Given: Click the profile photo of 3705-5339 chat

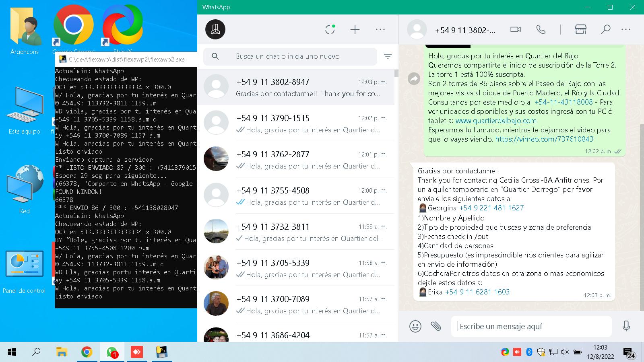Looking at the screenshot, I should [216, 267].
